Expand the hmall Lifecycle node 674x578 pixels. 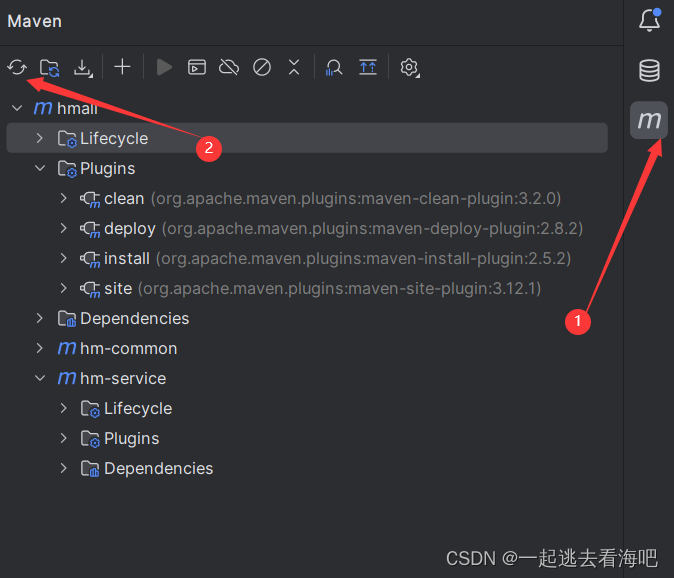pos(40,138)
